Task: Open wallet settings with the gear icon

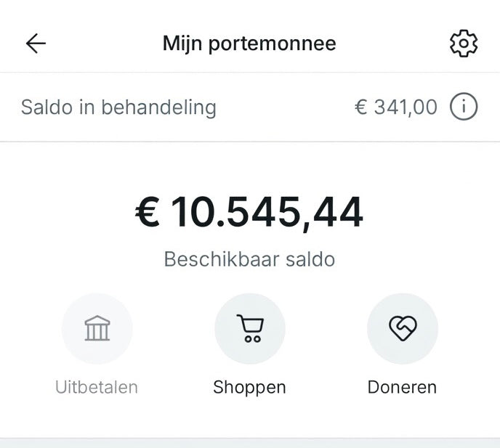Action: coord(464,44)
